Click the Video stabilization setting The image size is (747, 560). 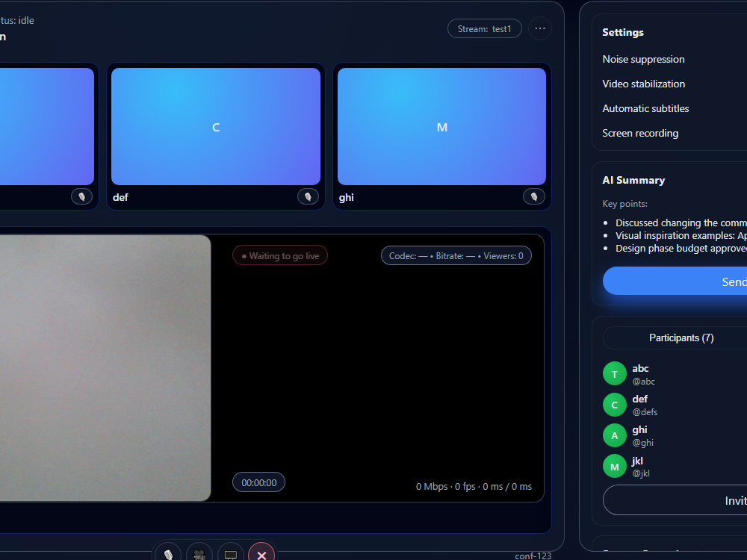643,84
